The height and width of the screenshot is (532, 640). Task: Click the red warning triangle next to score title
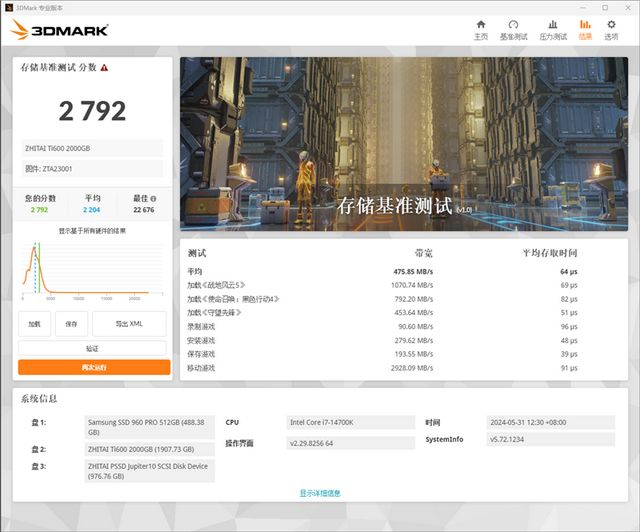[104, 68]
